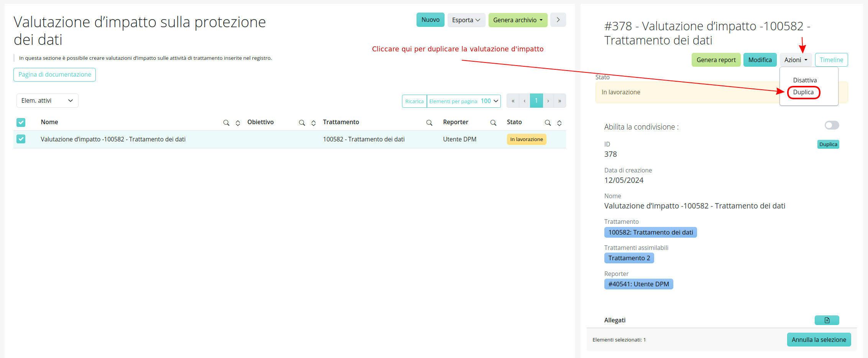Sort by Stato column
The image size is (868, 358).
[559, 123]
